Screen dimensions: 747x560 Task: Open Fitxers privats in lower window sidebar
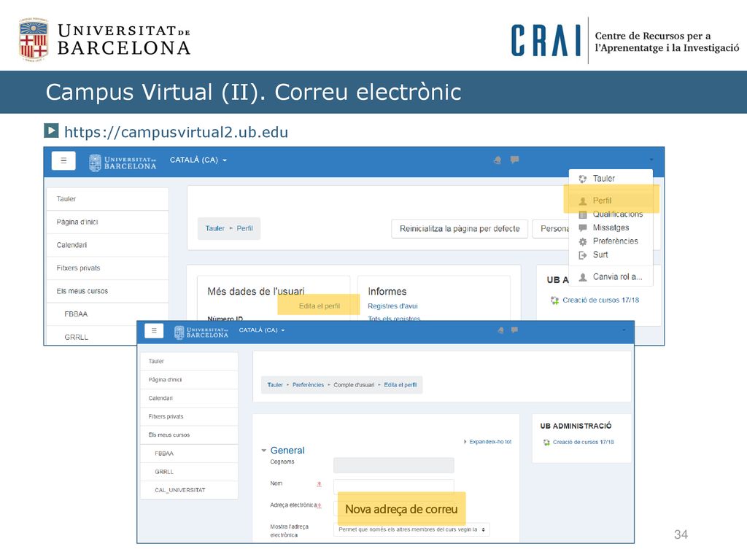(189, 416)
